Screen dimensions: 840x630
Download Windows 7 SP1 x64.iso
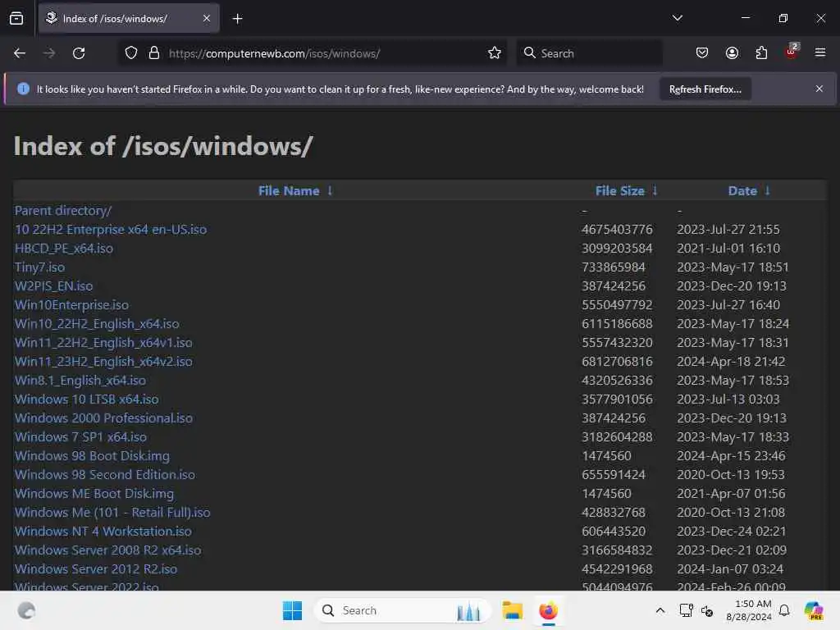80,436
